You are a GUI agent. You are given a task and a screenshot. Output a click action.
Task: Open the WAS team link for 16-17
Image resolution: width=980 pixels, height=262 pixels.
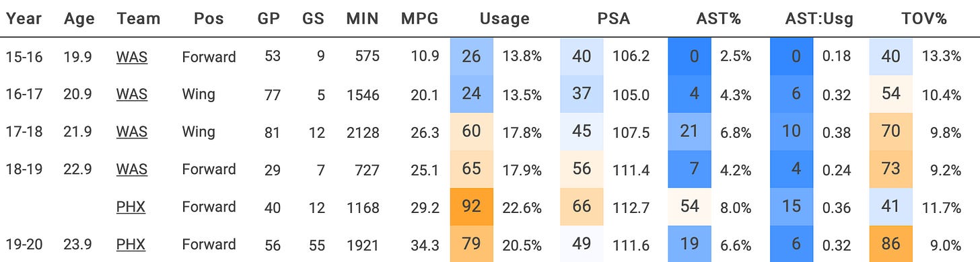(x=131, y=95)
